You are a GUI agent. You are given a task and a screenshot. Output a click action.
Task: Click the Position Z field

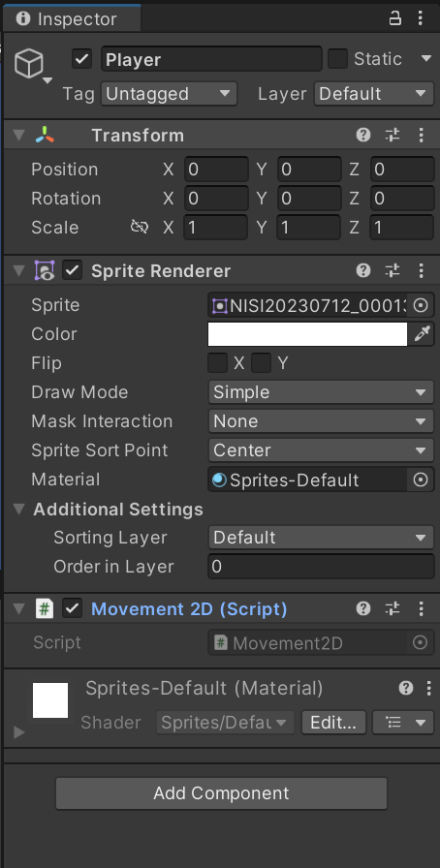point(402,169)
